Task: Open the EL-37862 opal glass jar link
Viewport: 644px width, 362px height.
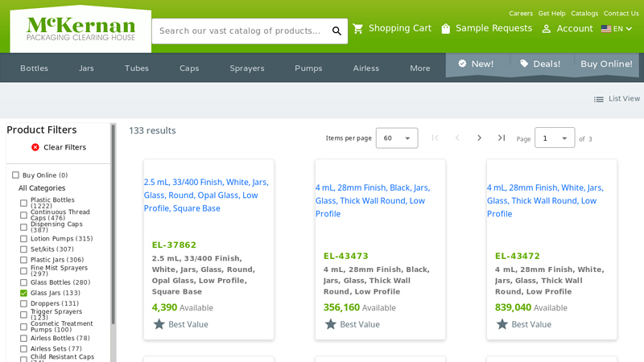Action: point(206,195)
